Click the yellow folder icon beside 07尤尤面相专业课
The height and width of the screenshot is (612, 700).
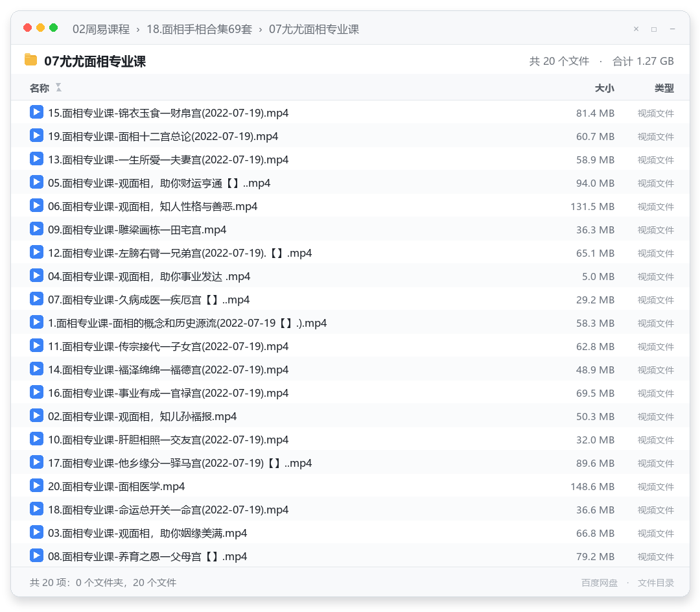[x=31, y=60]
